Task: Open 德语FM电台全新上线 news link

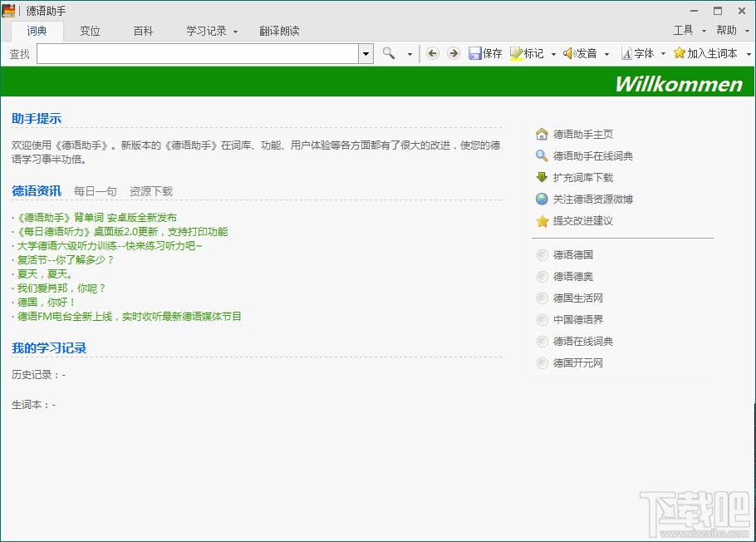Action: (130, 317)
